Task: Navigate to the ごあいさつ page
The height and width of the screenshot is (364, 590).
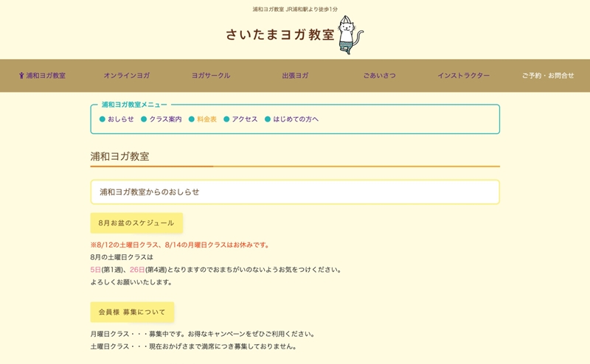Action: [x=379, y=75]
